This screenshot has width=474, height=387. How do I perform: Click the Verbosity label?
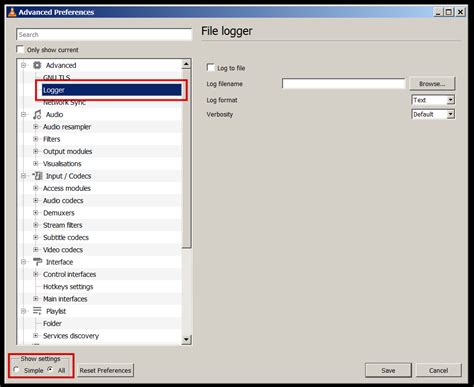click(220, 114)
